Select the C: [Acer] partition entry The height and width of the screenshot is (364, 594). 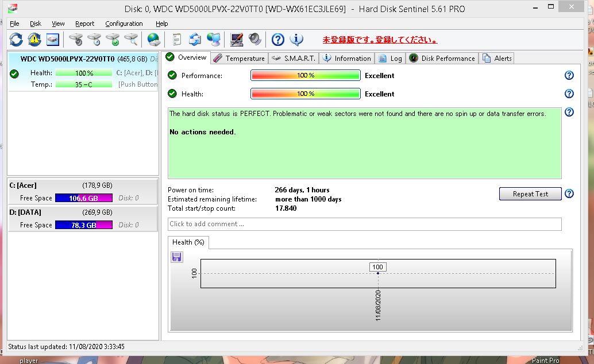[83, 192]
